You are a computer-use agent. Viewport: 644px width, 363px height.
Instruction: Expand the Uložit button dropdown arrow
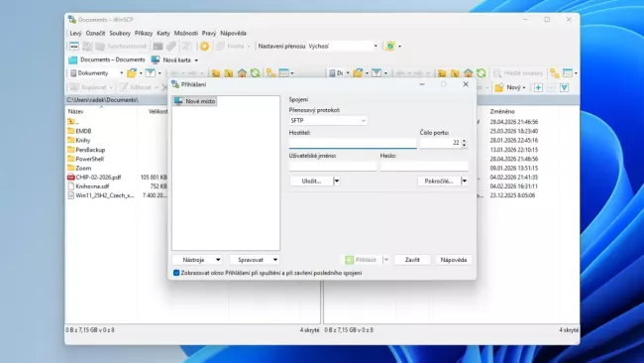click(x=337, y=181)
